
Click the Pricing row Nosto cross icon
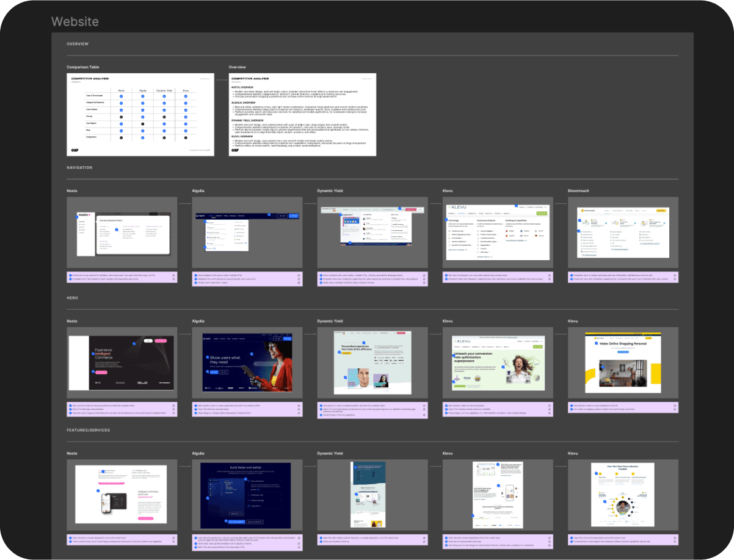point(121,117)
